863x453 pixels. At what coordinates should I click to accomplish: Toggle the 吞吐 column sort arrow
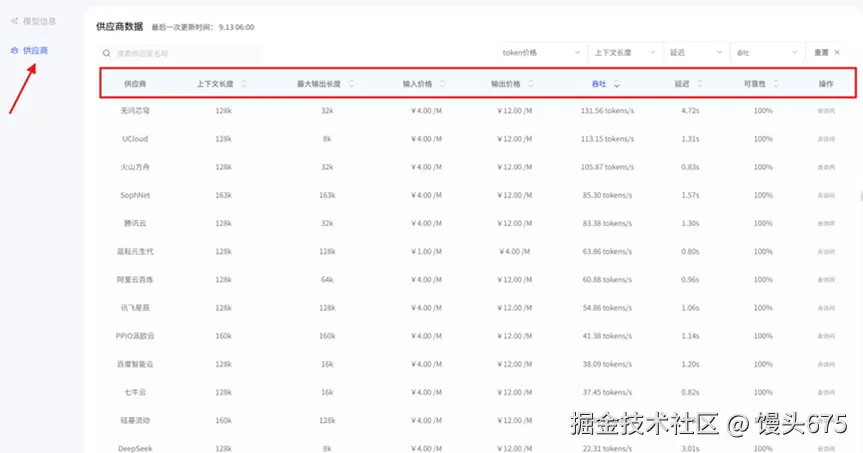pyautogui.click(x=616, y=84)
